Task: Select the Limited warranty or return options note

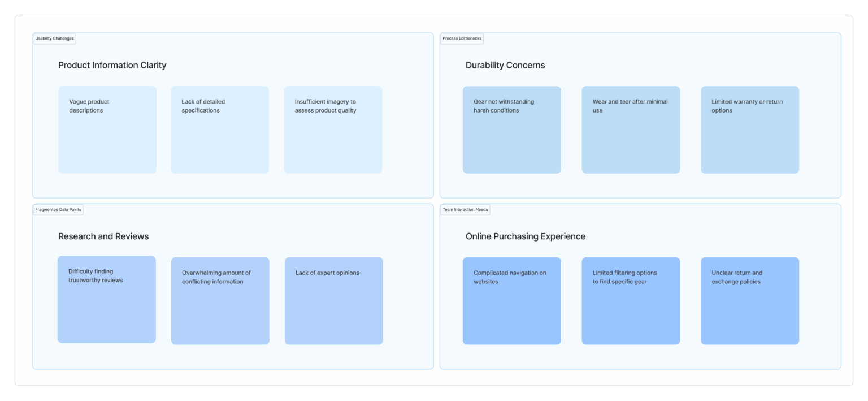Action: 750,130
